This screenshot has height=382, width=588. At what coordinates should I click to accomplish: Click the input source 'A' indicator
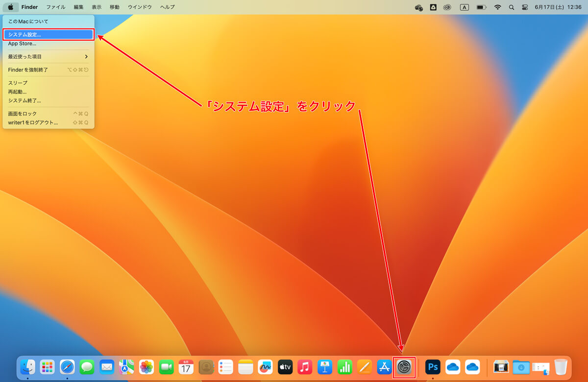pyautogui.click(x=464, y=7)
